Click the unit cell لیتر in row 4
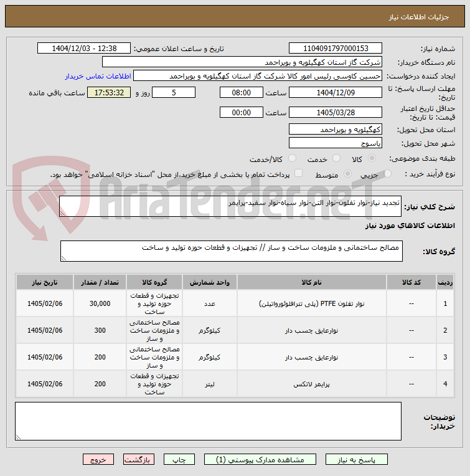The height and width of the screenshot is (476, 470). (x=210, y=384)
